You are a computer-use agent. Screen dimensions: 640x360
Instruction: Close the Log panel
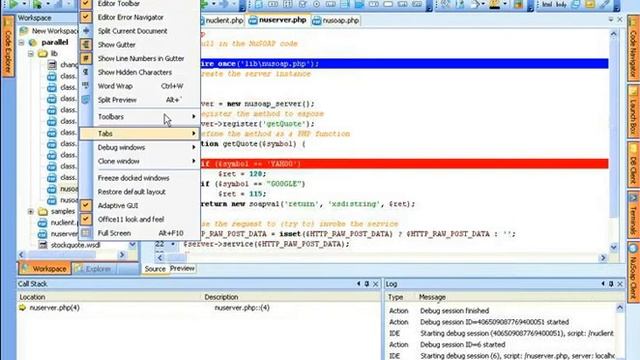coord(620,284)
